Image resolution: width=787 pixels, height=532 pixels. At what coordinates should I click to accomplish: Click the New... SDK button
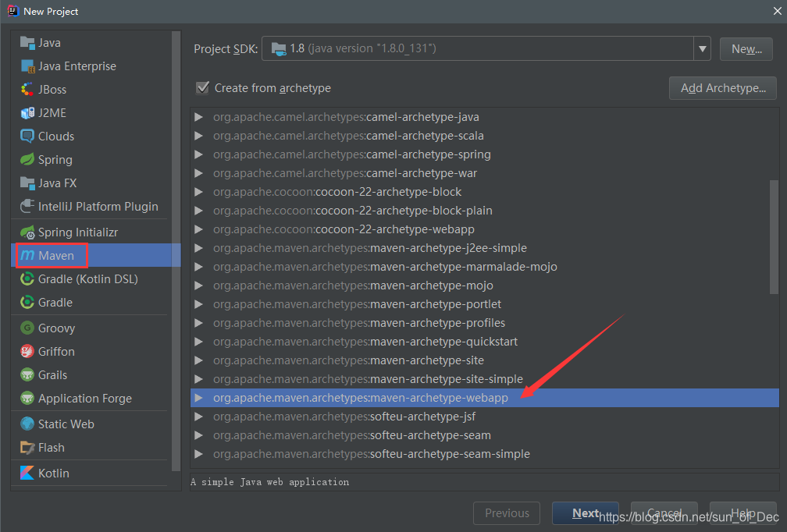[746, 48]
